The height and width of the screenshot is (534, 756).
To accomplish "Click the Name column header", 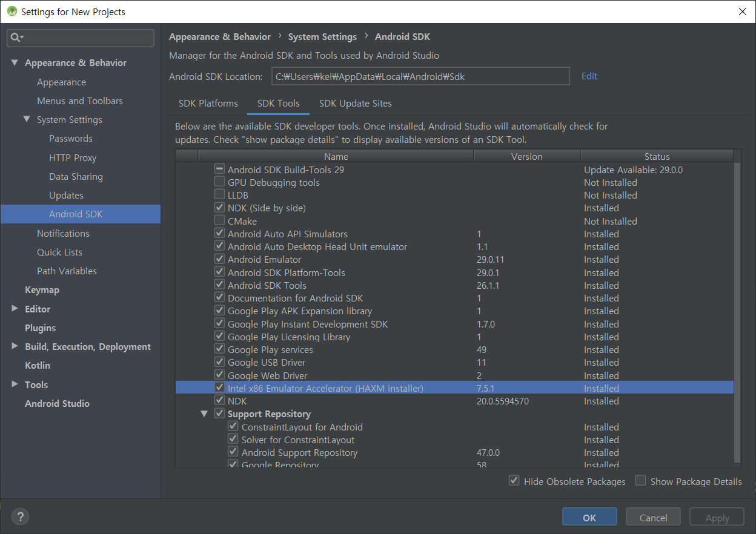I will pos(336,156).
